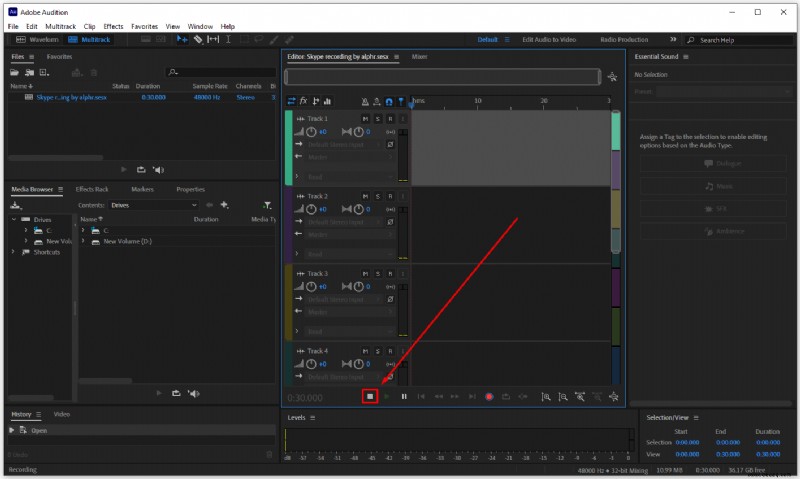This screenshot has width=800, height=479.
Task: Toggle the fx effects icon in editor
Action: coord(304,101)
